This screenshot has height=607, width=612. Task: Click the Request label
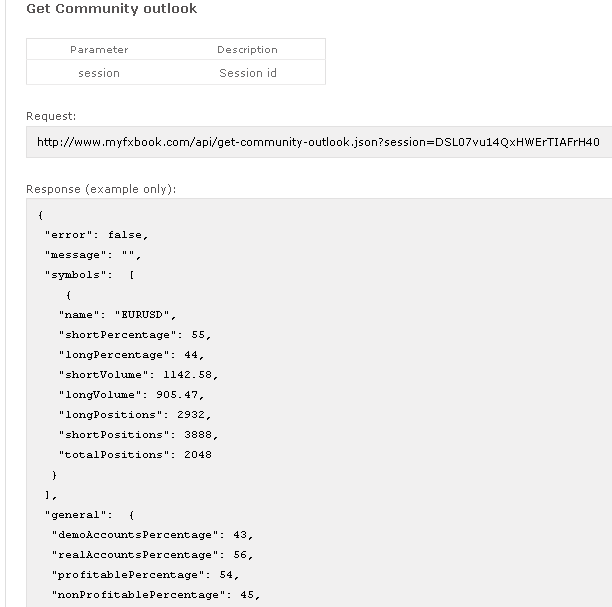click(51, 116)
